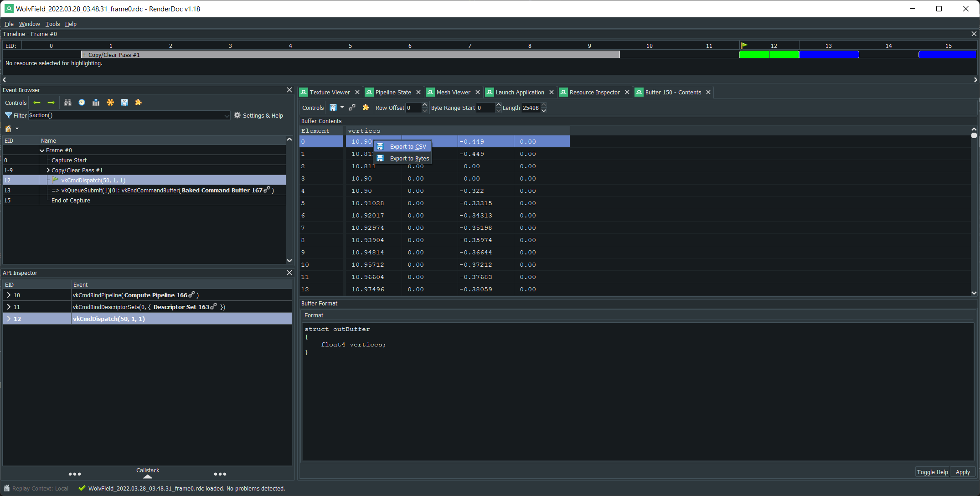This screenshot has width=980, height=496.
Task: Increment the Row Offset spinner
Action: click(x=425, y=105)
